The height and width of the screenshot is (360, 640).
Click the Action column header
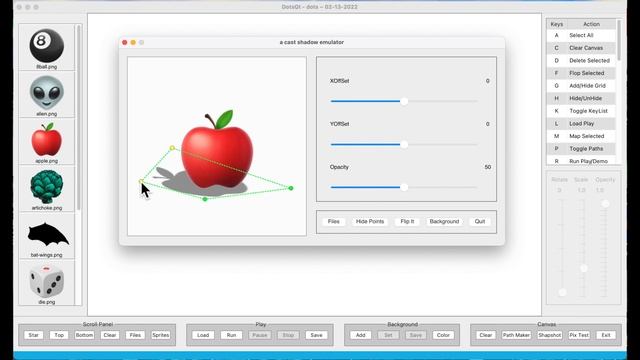click(x=591, y=24)
